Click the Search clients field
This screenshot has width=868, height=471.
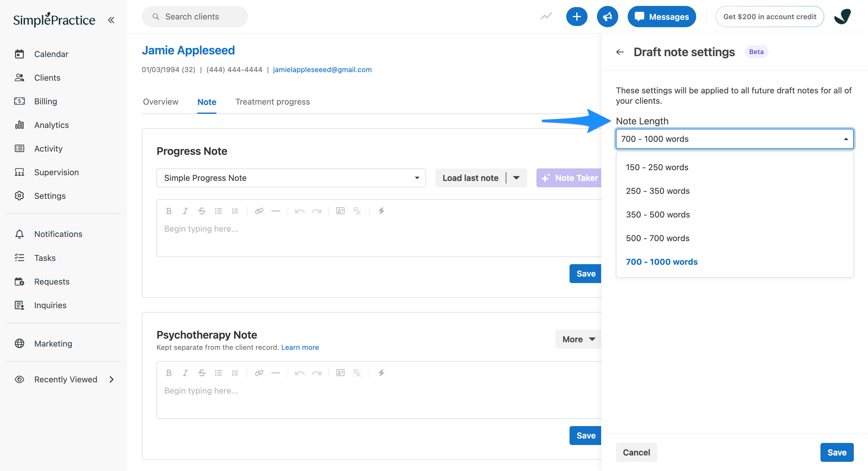195,17
